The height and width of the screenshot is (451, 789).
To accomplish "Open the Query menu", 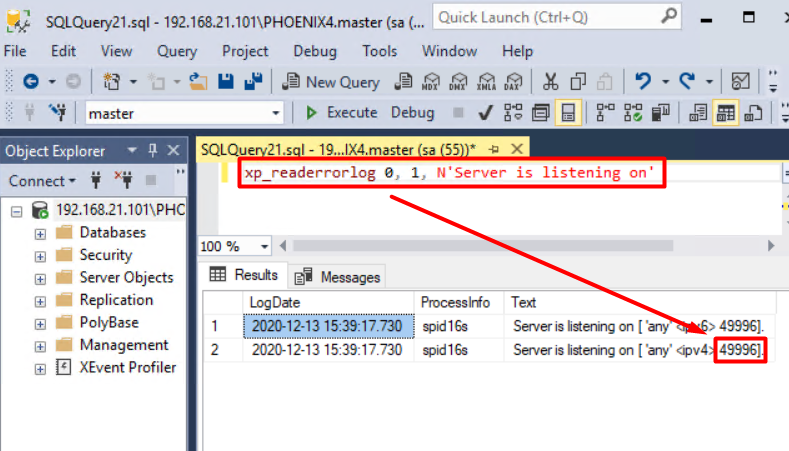I will pyautogui.click(x=177, y=51).
